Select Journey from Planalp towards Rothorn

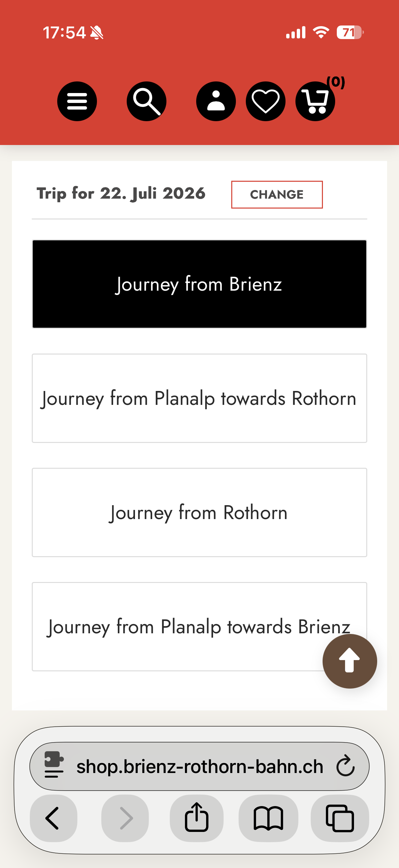(x=199, y=398)
